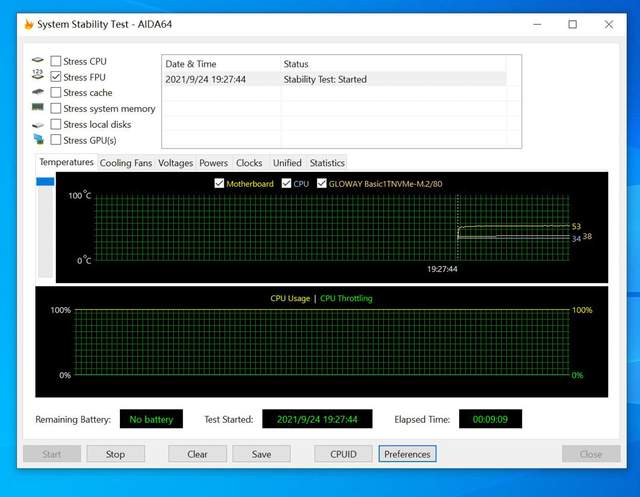Toggle the GLOWAY Basic1TNVMe temperature checkbox
Viewport: 640px width, 497px height.
(x=322, y=183)
